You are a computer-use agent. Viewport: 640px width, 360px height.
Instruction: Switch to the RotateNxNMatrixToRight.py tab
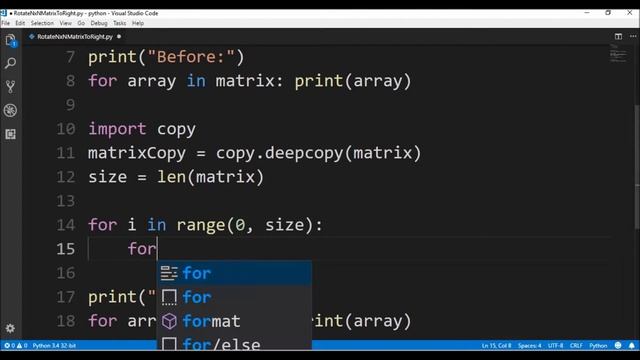tap(75, 36)
